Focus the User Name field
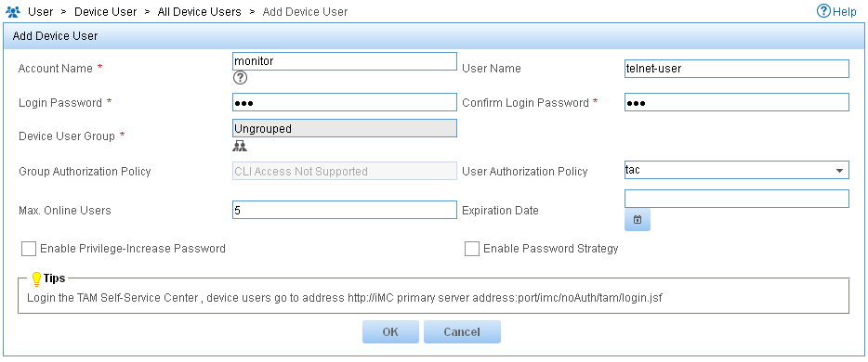Image resolution: width=868 pixels, height=362 pixels. pyautogui.click(x=736, y=69)
